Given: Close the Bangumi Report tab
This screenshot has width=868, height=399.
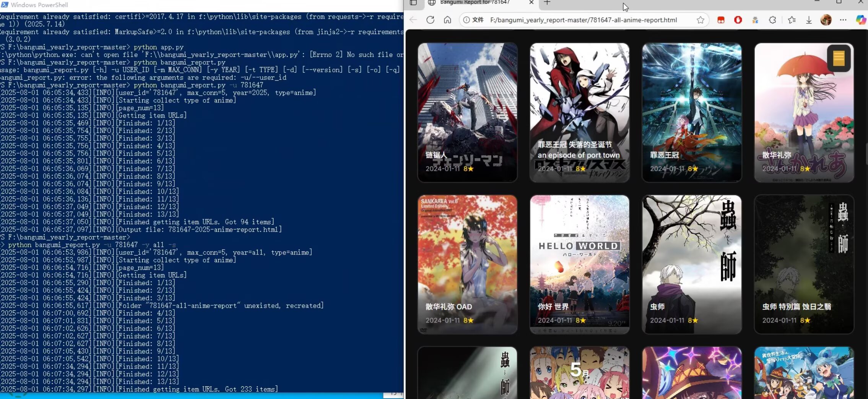Looking at the screenshot, I should point(531,2).
